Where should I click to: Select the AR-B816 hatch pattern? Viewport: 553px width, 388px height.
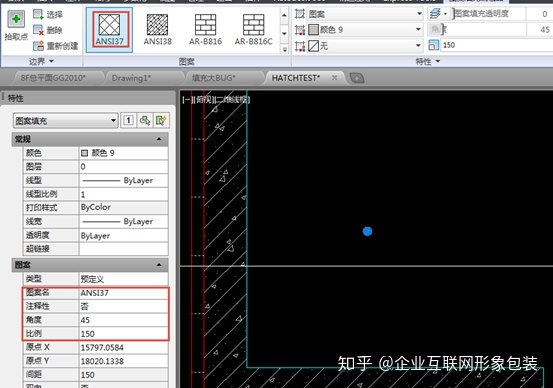(x=205, y=30)
